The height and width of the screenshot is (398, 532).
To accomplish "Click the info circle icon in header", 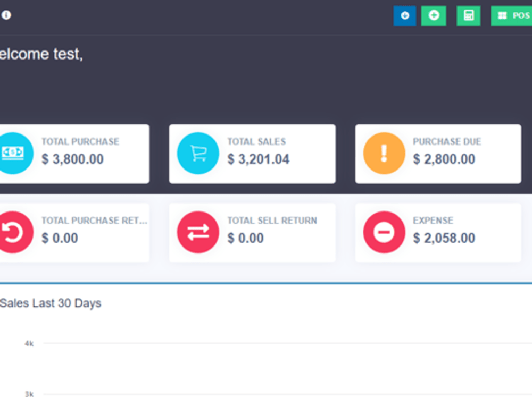I will (x=6, y=15).
